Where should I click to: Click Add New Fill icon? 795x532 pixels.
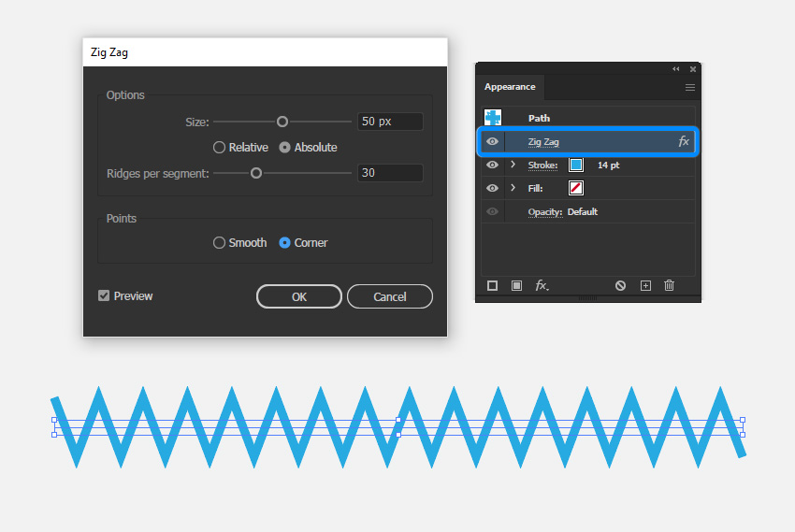point(516,285)
